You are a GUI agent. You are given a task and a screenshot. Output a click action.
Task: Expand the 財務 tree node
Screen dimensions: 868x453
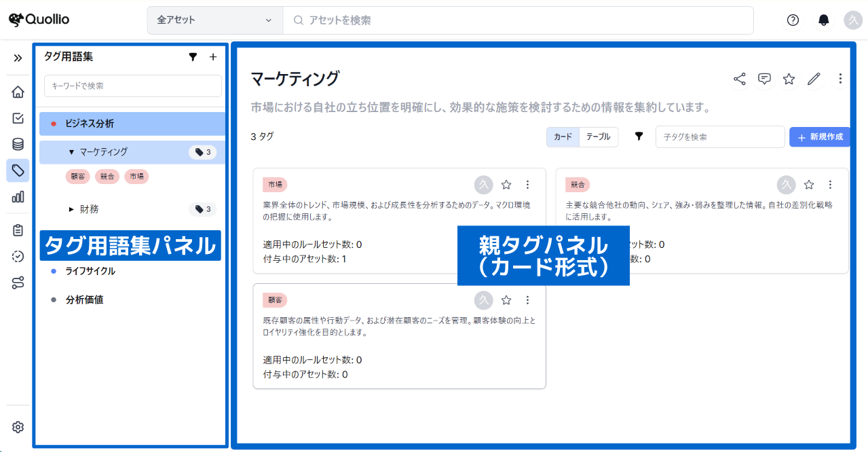click(71, 209)
